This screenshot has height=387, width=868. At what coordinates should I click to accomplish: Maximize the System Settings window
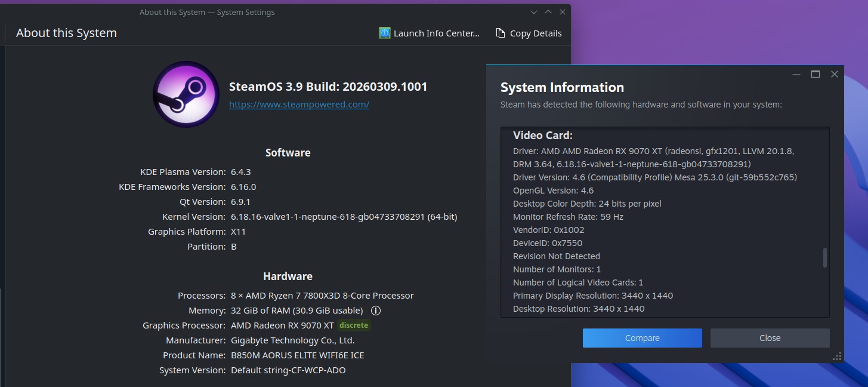coord(548,12)
